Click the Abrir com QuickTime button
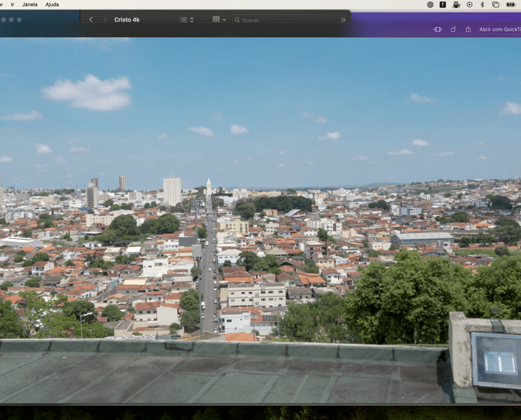This screenshot has height=420, width=521. click(499, 29)
